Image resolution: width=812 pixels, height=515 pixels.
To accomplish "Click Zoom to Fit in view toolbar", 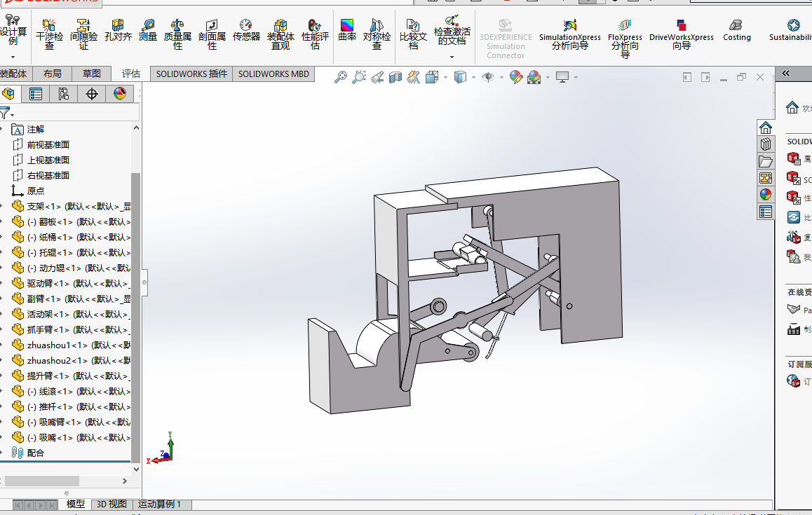I will [x=340, y=77].
